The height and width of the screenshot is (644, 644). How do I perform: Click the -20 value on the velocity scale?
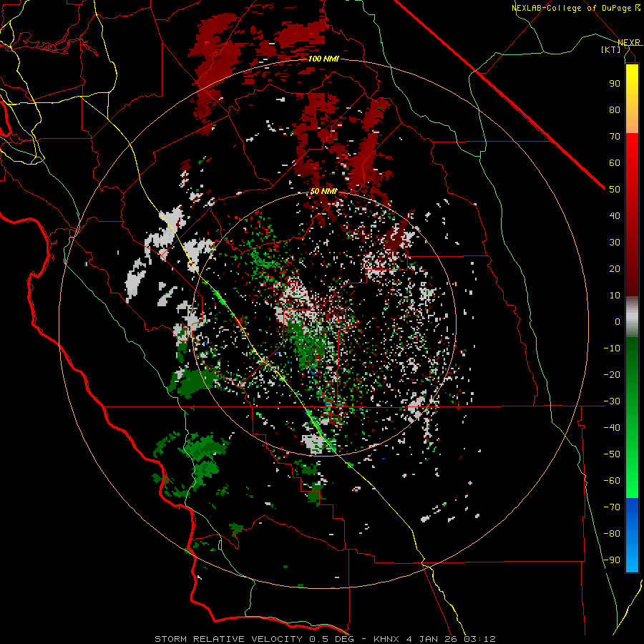click(612, 374)
